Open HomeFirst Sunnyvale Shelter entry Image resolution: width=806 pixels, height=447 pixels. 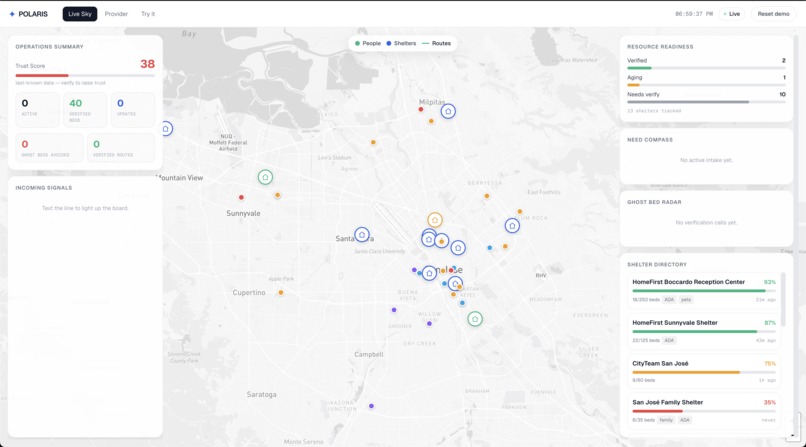pyautogui.click(x=704, y=331)
